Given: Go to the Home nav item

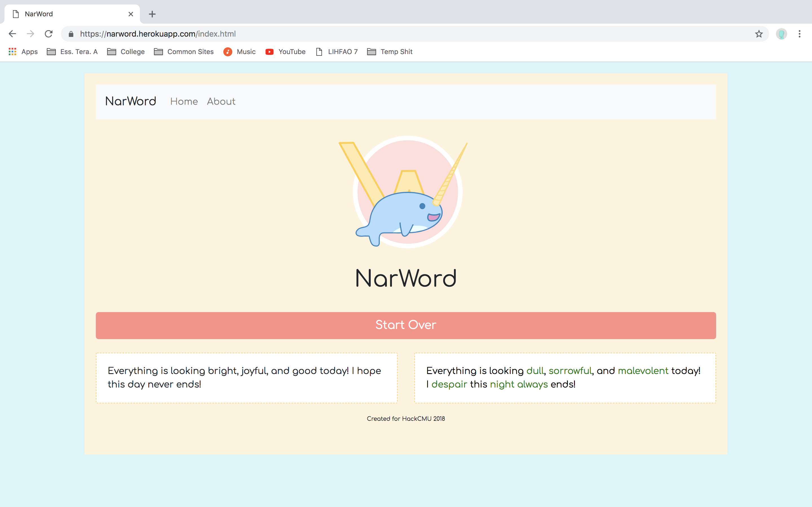Looking at the screenshot, I should pyautogui.click(x=184, y=101).
